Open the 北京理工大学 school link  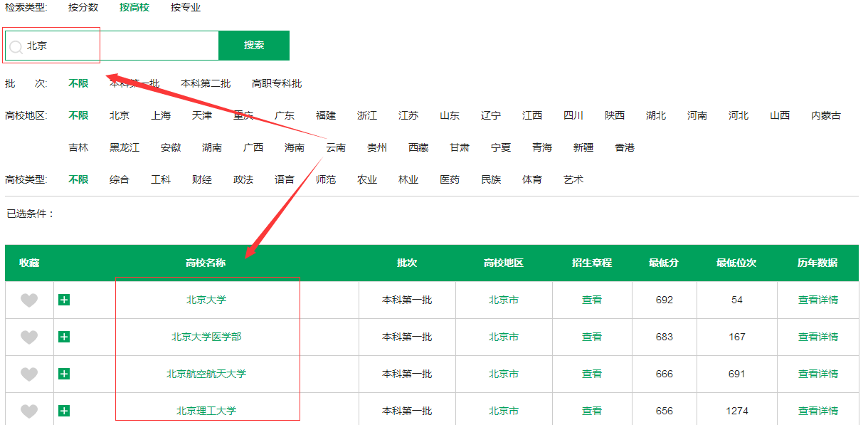206,411
